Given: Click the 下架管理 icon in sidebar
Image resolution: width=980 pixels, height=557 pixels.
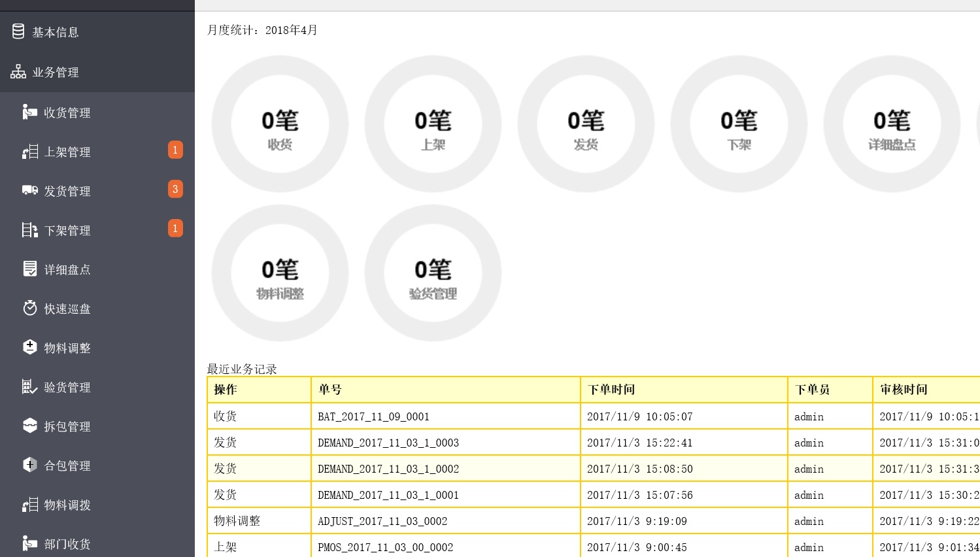Looking at the screenshot, I should tap(29, 230).
